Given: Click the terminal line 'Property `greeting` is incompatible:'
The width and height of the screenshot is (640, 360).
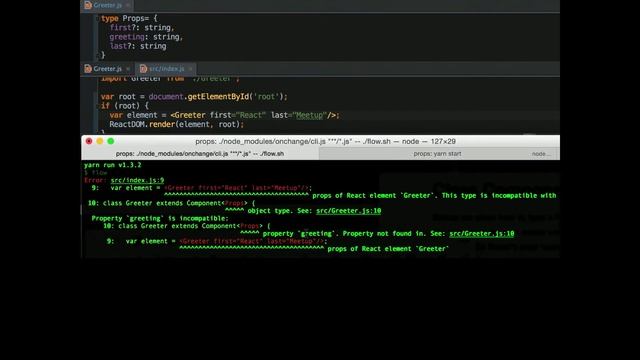Looking at the screenshot, I should 160,218.
